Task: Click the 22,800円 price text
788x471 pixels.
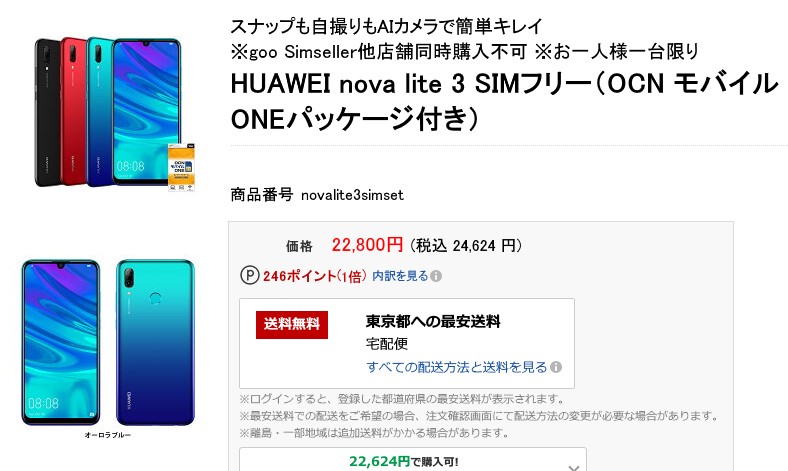Action: 367,245
